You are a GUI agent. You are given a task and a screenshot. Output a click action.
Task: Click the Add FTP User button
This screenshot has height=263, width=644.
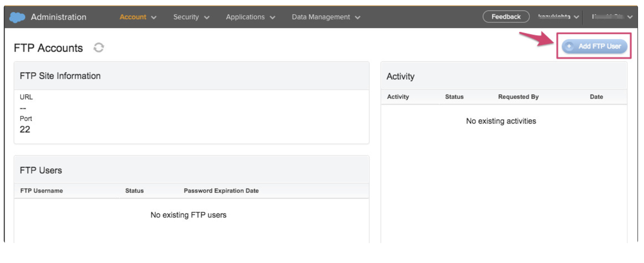click(594, 46)
